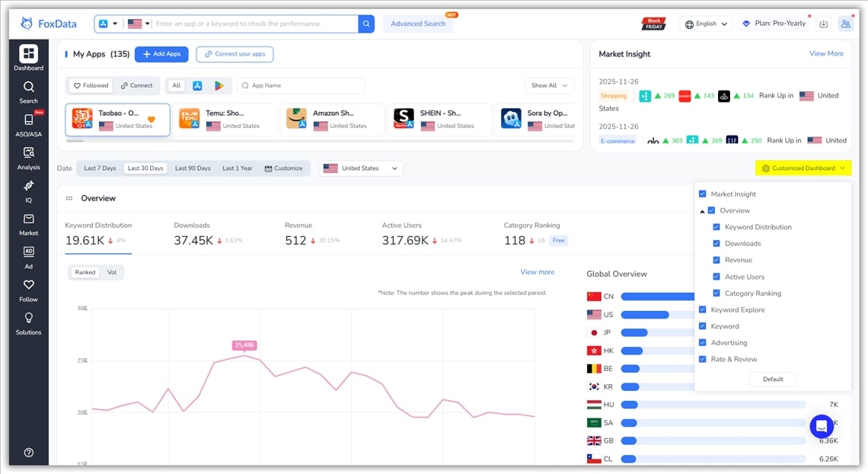Image resolution: width=868 pixels, height=474 pixels.
Task: Collapse the Overview tree in Customized Dashboard
Action: coord(702,210)
